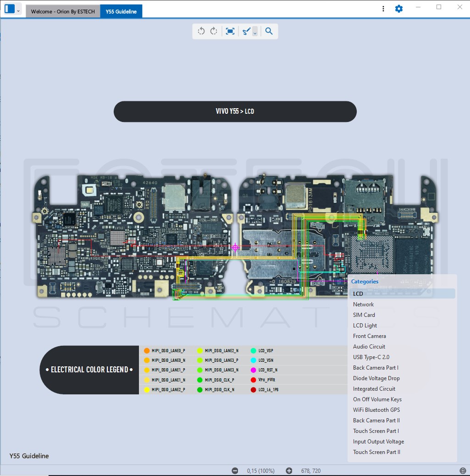Click the LCD_VSP legend color dot
Image resolution: width=470 pixels, height=476 pixels.
point(253,351)
